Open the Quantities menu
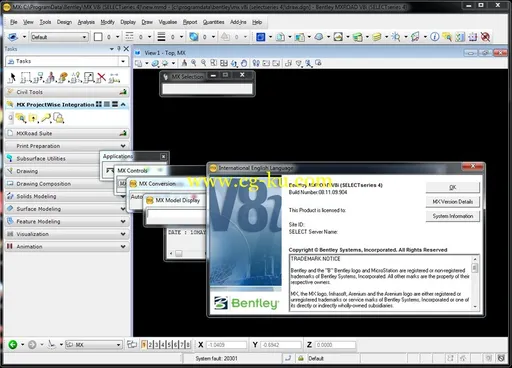Screen dimensions: 512x368 pyautogui.click(x=213, y=22)
